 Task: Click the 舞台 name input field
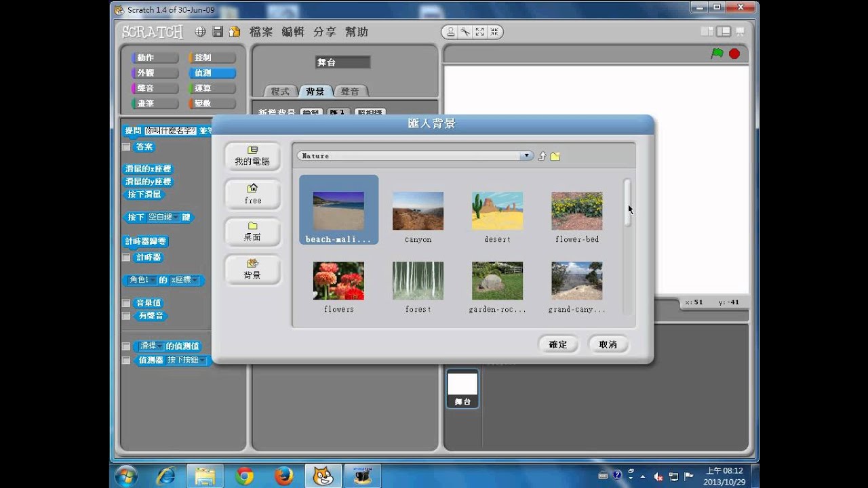[342, 62]
